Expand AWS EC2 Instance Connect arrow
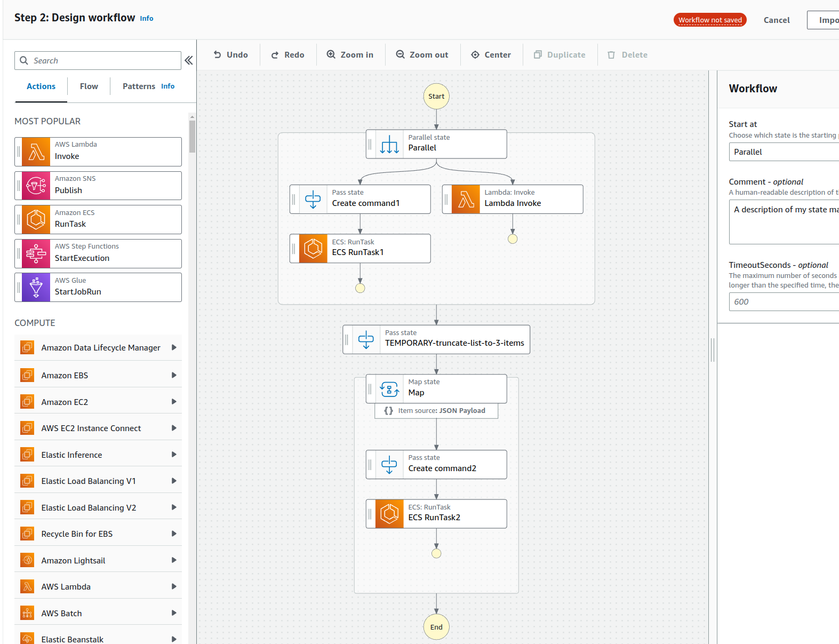 click(174, 428)
